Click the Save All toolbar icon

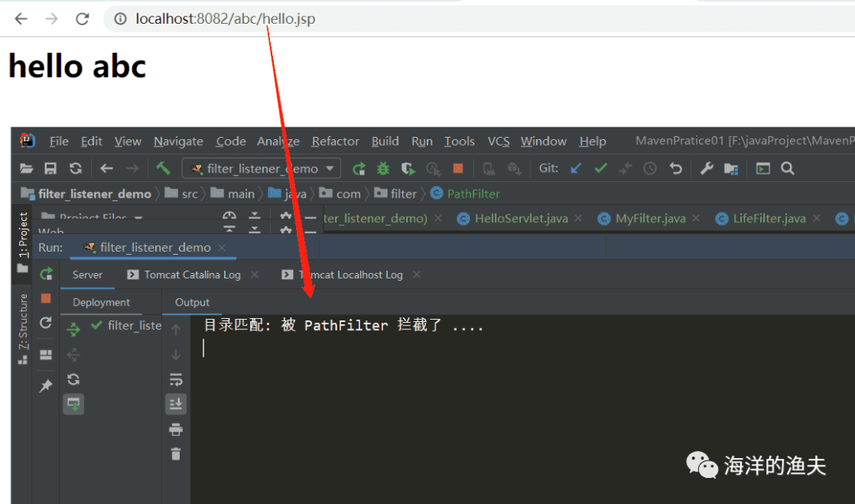50,169
